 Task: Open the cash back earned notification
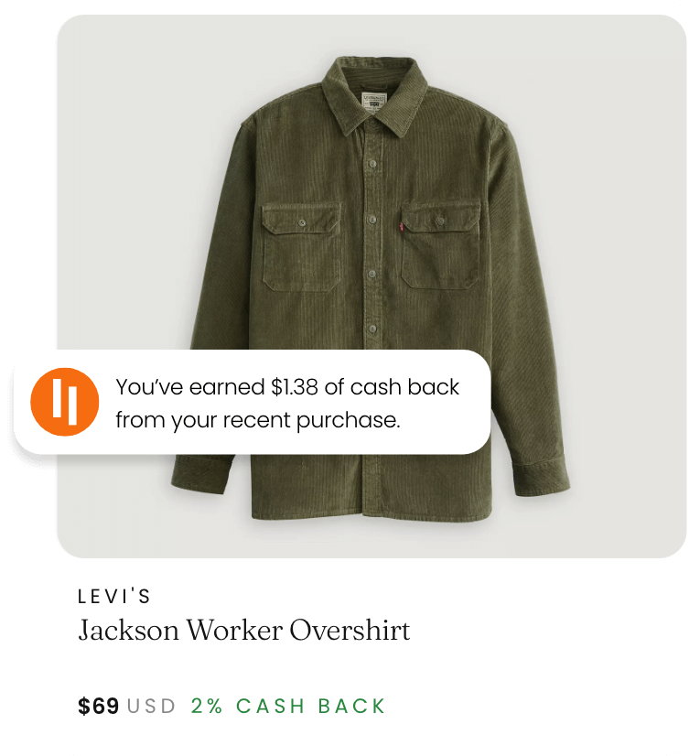pyautogui.click(x=253, y=402)
